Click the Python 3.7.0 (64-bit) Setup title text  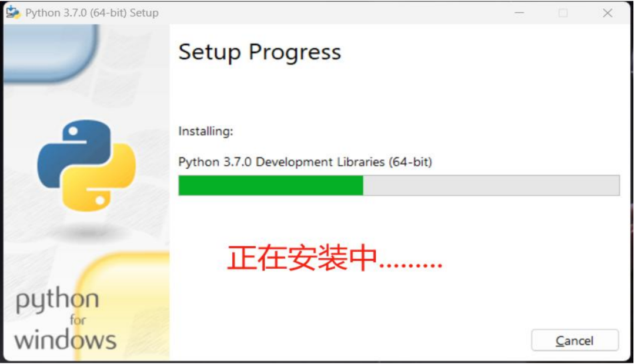(x=92, y=13)
